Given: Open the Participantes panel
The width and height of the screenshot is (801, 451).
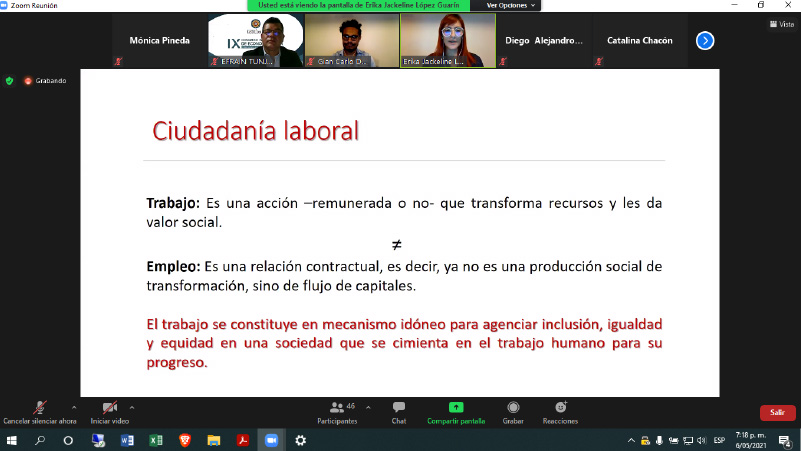Looking at the screenshot, I should [337, 413].
